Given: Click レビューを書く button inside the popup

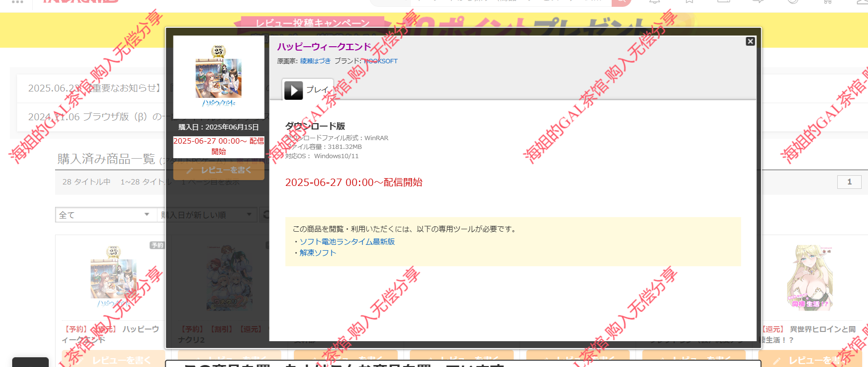Looking at the screenshot, I should click(x=219, y=171).
